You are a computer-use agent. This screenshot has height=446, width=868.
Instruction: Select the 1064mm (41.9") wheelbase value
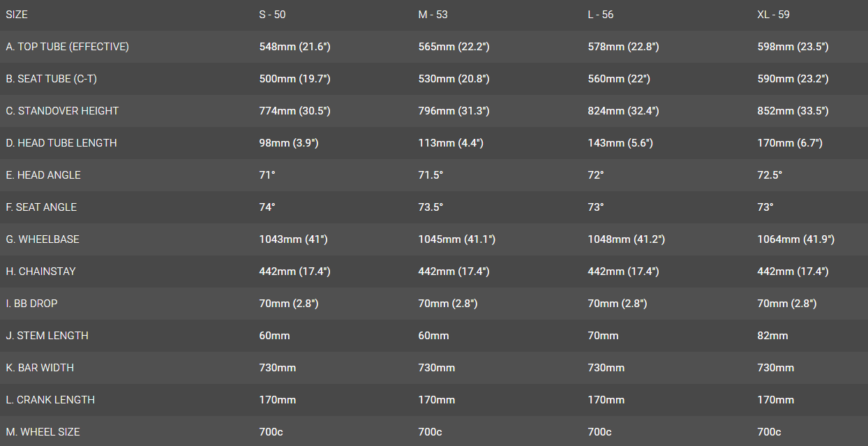pyautogui.click(x=795, y=239)
